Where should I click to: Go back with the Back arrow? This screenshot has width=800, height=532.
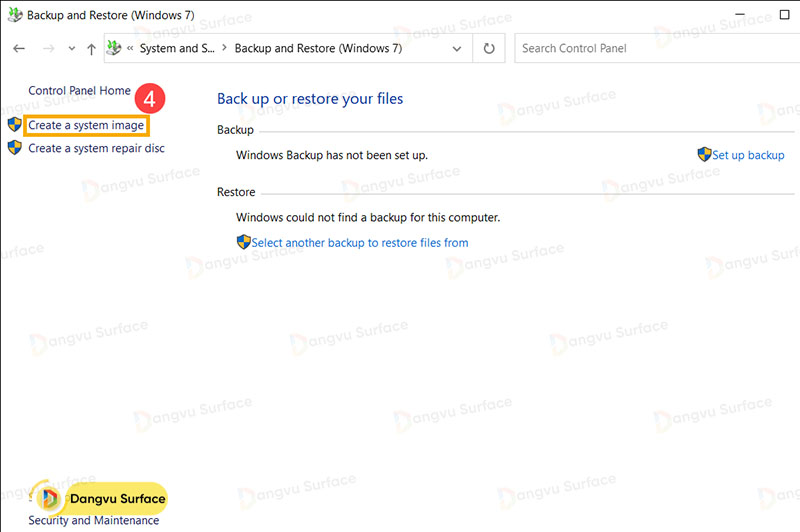coord(19,48)
